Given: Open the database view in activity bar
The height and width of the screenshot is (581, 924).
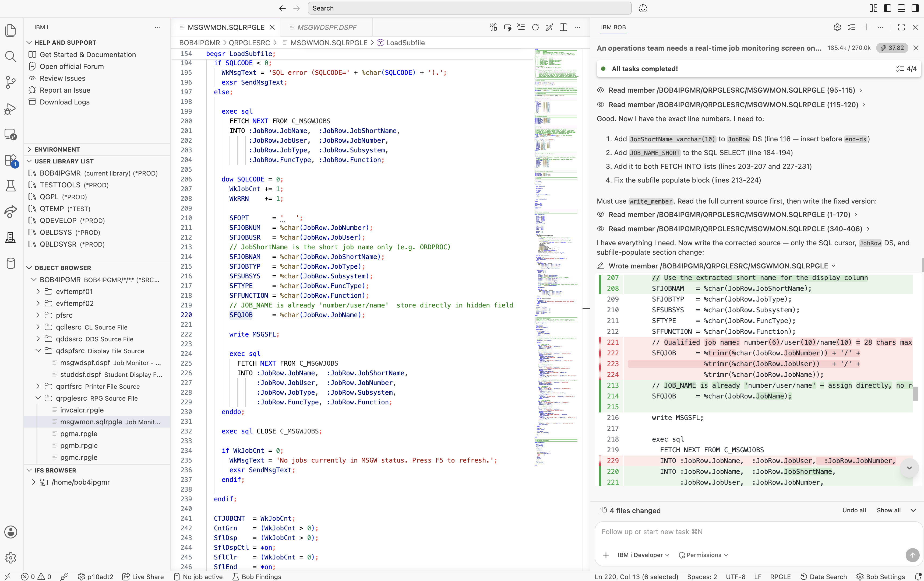Looking at the screenshot, I should pos(11,263).
